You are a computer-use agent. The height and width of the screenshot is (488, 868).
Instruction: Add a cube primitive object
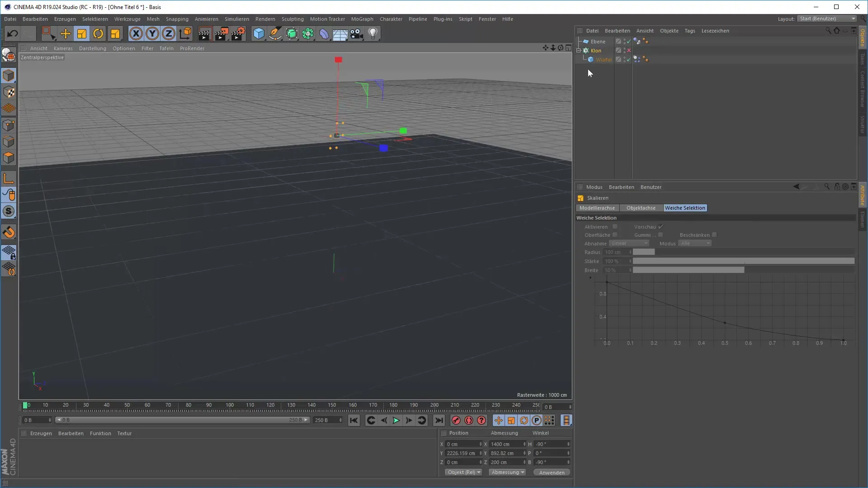coord(259,34)
